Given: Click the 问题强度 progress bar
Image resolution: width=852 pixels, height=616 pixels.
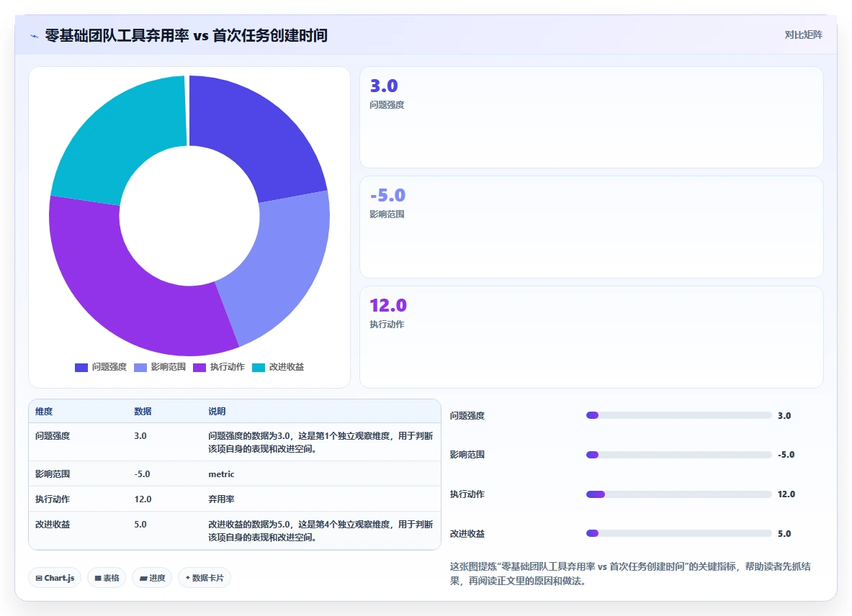Looking at the screenshot, I should tap(678, 415).
